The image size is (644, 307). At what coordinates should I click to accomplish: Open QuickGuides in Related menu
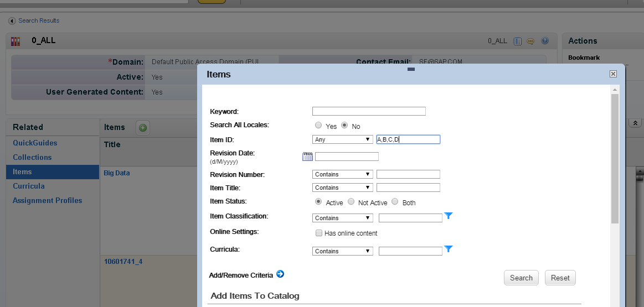(35, 143)
